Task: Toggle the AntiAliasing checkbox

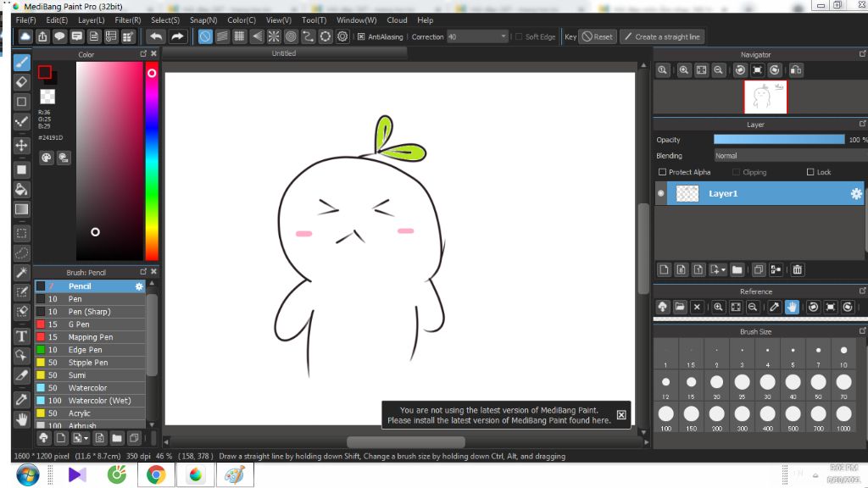Action: point(361,37)
